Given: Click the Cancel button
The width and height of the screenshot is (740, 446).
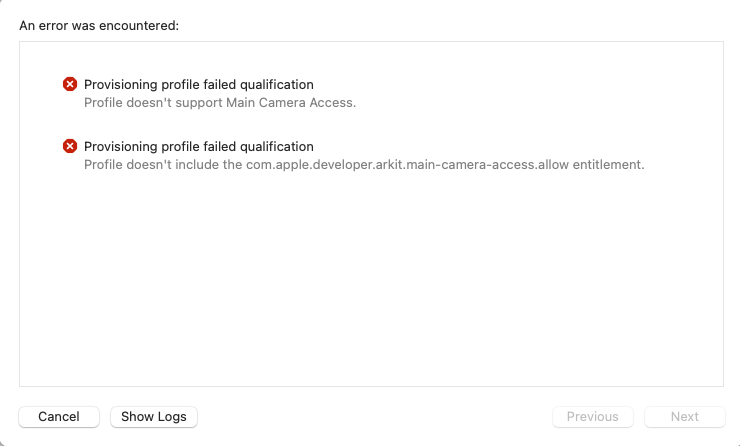Looking at the screenshot, I should 59,417.
